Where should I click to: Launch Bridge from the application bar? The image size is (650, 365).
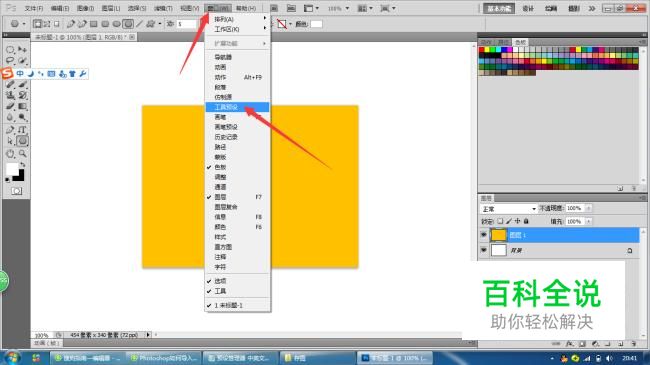274,8
